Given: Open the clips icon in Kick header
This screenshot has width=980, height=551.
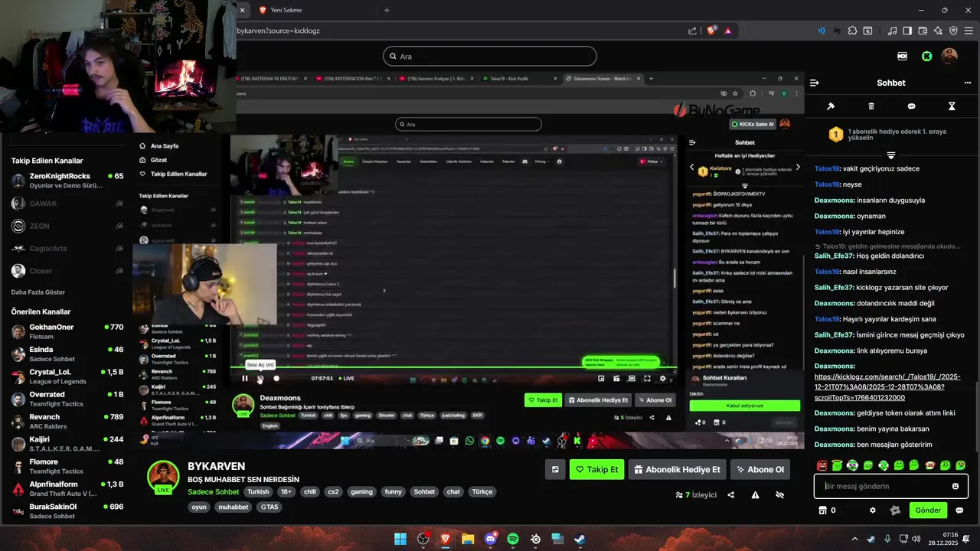Looking at the screenshot, I should [902, 56].
